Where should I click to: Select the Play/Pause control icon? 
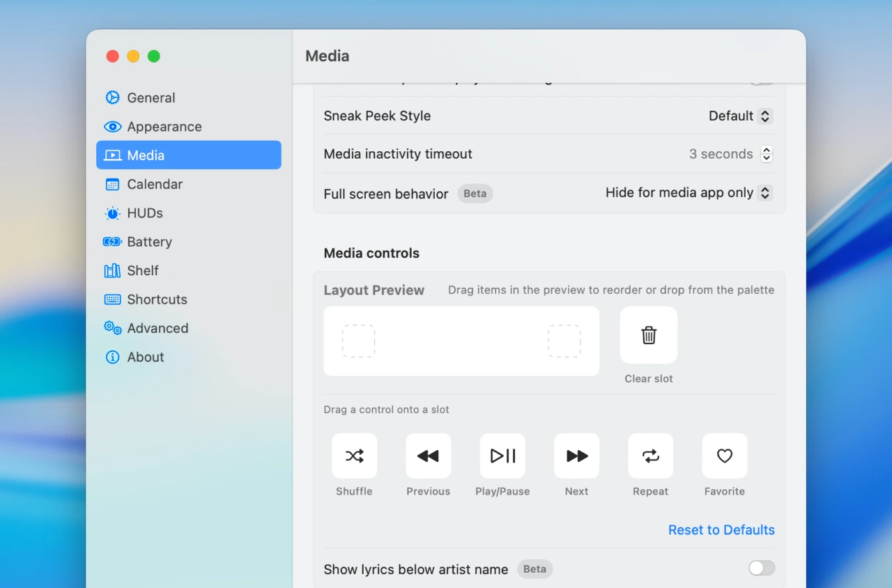(502, 456)
